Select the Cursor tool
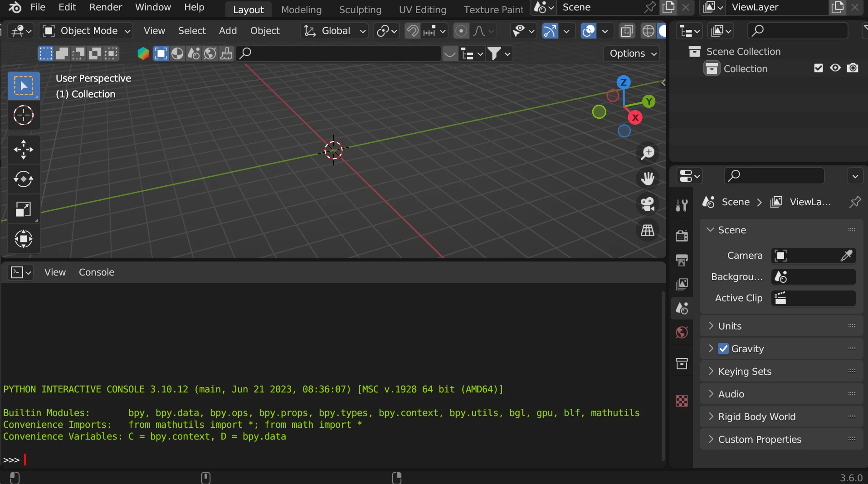The image size is (868, 484). coord(24,115)
